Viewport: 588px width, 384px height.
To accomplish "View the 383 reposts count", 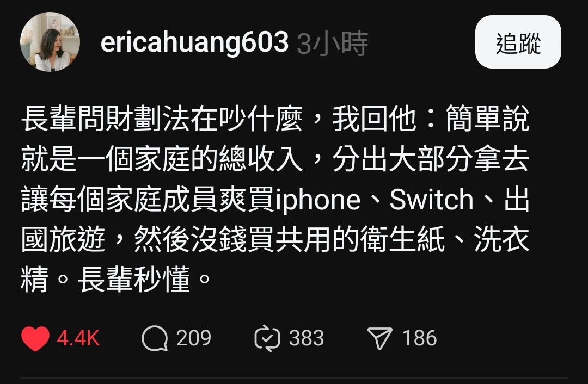I will point(307,338).
